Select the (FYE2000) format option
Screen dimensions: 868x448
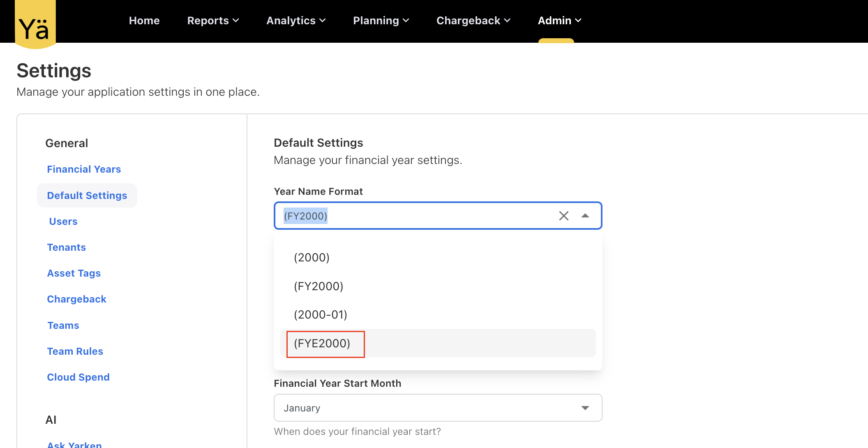pos(322,344)
